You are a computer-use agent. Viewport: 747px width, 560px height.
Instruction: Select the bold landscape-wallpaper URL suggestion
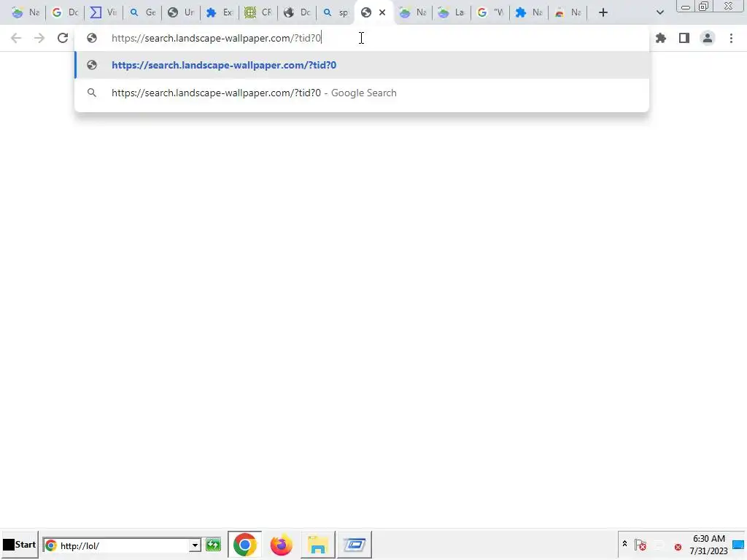[362, 65]
